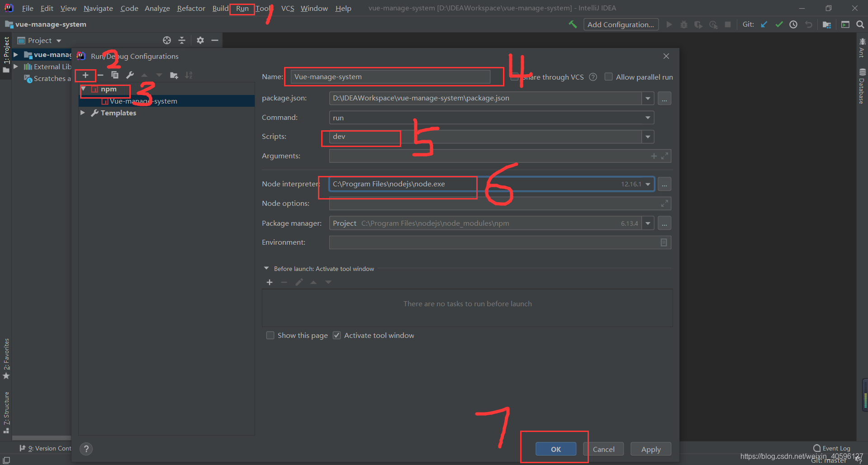Open Git show history clock icon
This screenshot has height=465, width=868.
point(793,24)
